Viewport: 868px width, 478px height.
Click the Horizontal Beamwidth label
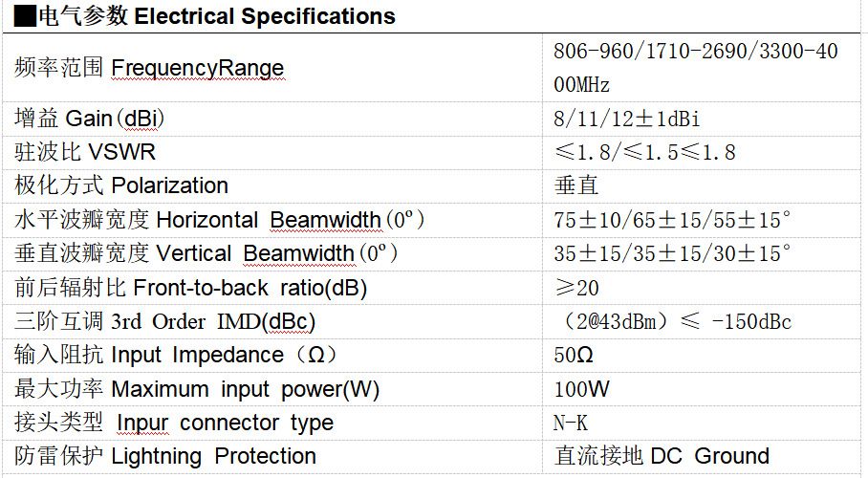(220, 220)
